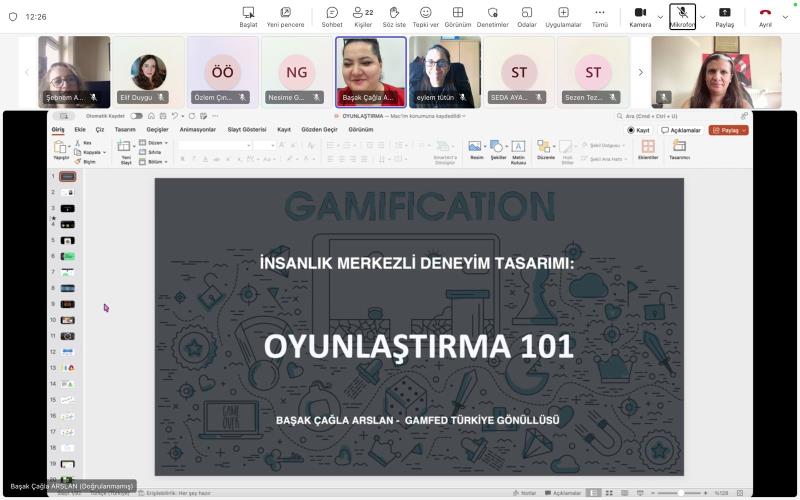Open the Görünüm view options
Image resolution: width=800 pixels, height=500 pixels.
[x=458, y=16]
